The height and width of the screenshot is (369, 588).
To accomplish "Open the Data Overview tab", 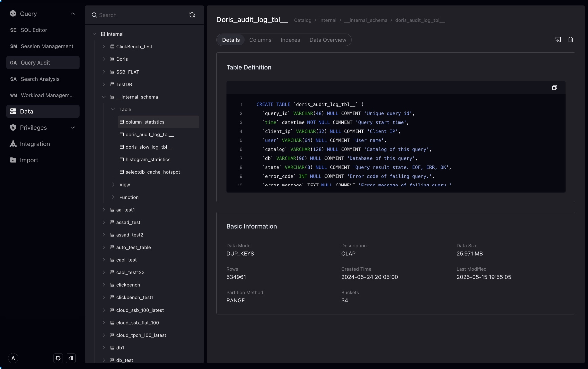I will click(328, 40).
